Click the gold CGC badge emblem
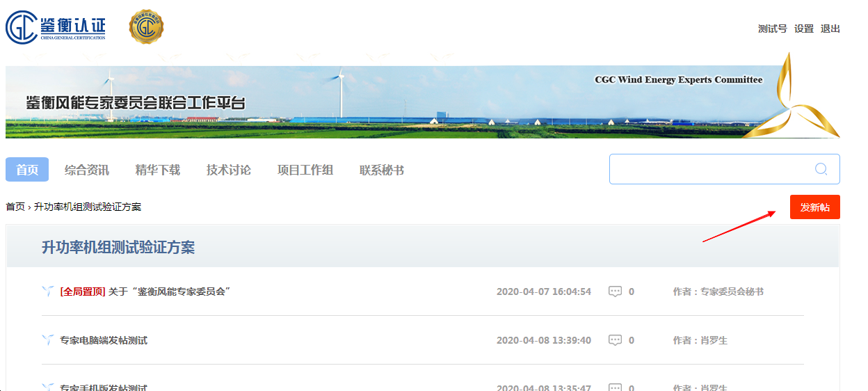Image resolution: width=868 pixels, height=391 pixels. (146, 27)
